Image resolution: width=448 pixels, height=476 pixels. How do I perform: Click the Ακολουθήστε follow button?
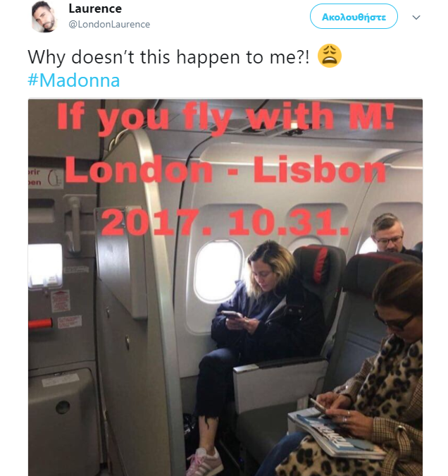(x=354, y=16)
